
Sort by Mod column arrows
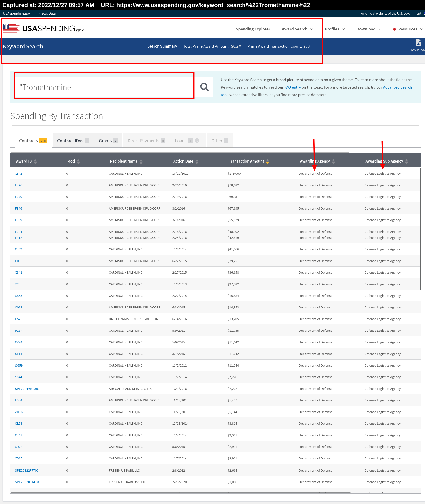click(78, 161)
